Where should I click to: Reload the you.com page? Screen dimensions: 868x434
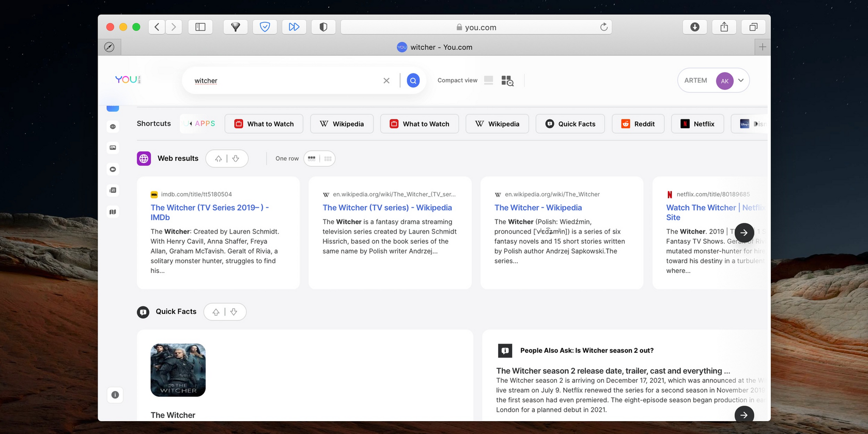(603, 27)
